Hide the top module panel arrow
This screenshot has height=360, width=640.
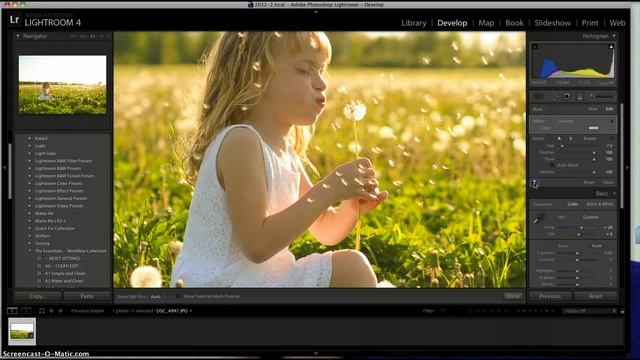point(316,12)
